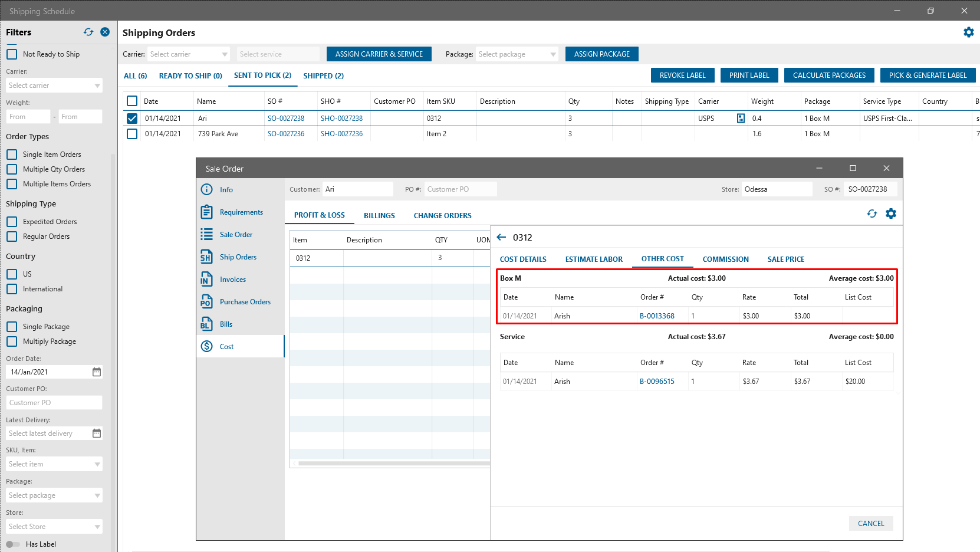Switch to the SHIPPED (2) tab
Image resolution: width=980 pixels, height=552 pixels.
[323, 75]
